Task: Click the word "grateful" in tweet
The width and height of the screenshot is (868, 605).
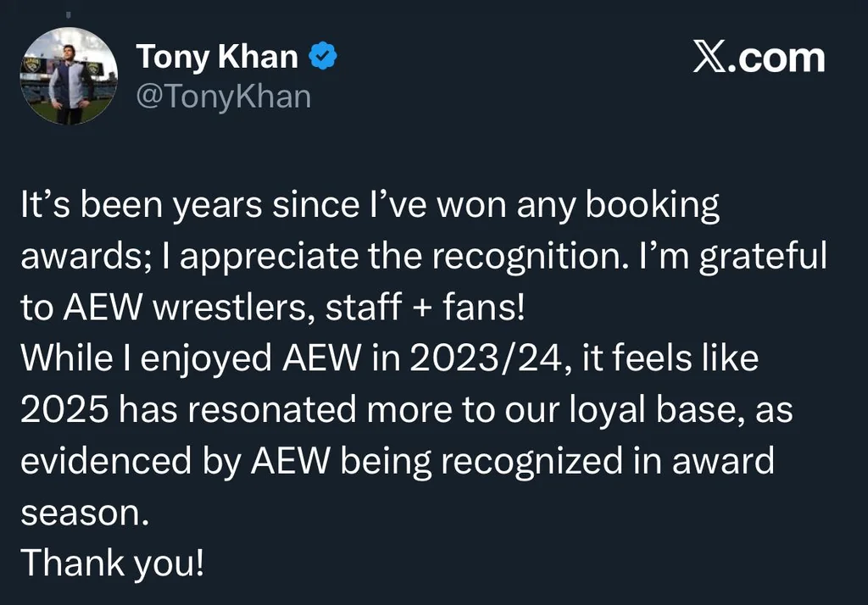Action: [x=763, y=257]
